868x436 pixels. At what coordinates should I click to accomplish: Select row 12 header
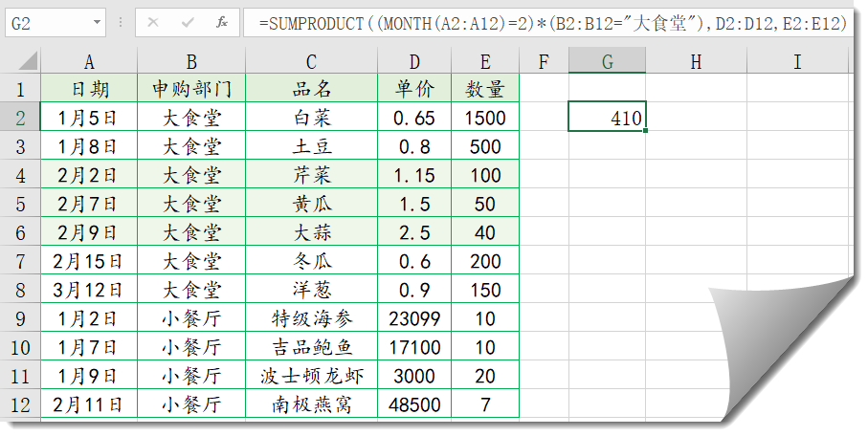(x=20, y=405)
